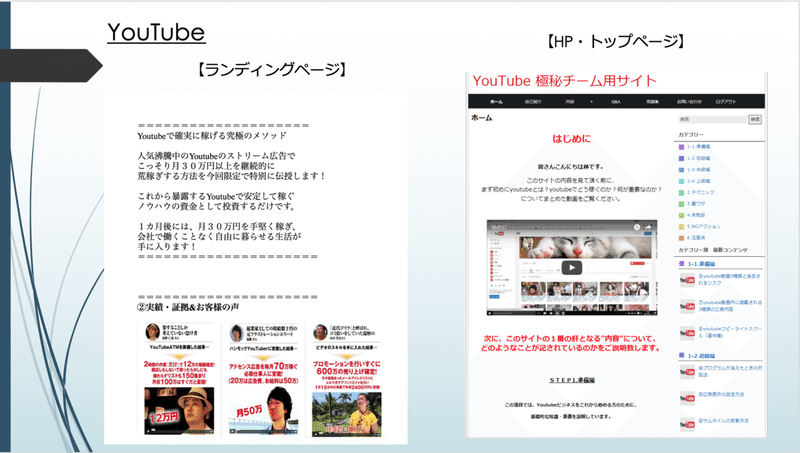Screen dimensions: 800x453
Task: Open the 1-2.初級編 heading under 最新コンテンツ
Action: [701, 356]
